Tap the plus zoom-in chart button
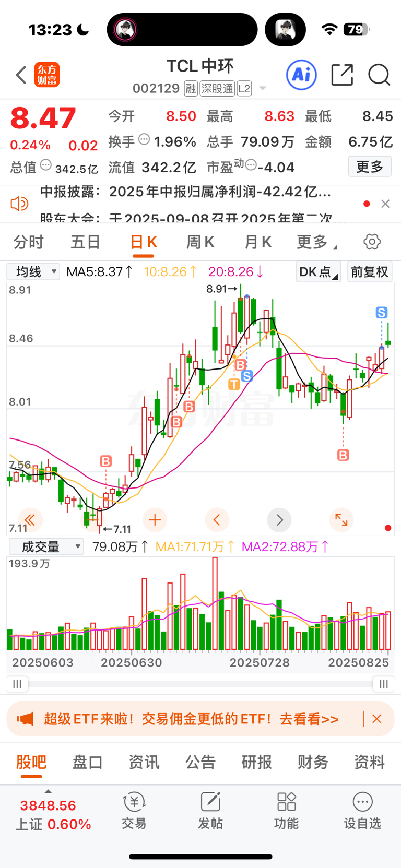Image resolution: width=401 pixels, height=868 pixels. (155, 519)
